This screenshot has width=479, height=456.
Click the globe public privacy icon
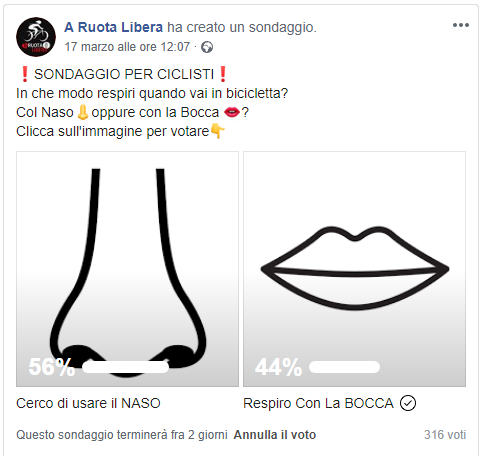pos(207,47)
